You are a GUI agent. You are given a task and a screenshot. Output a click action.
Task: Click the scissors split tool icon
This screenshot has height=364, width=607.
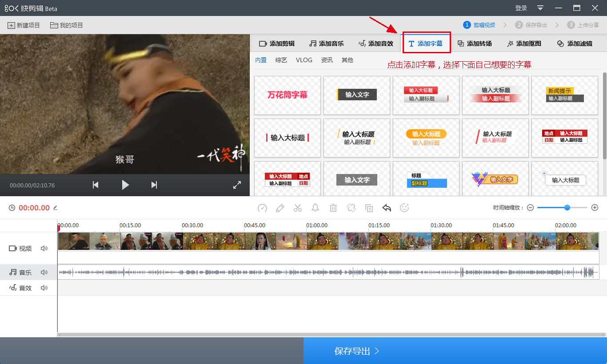[298, 208]
